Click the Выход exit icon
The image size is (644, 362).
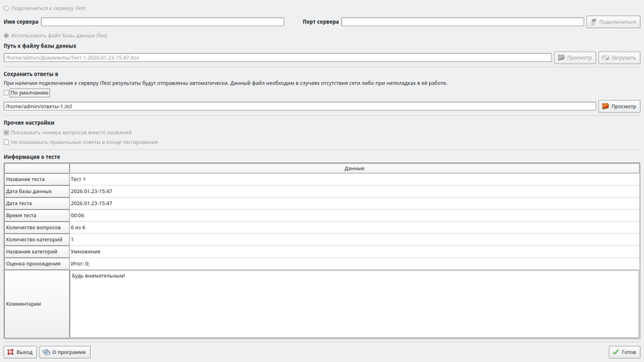click(x=10, y=352)
